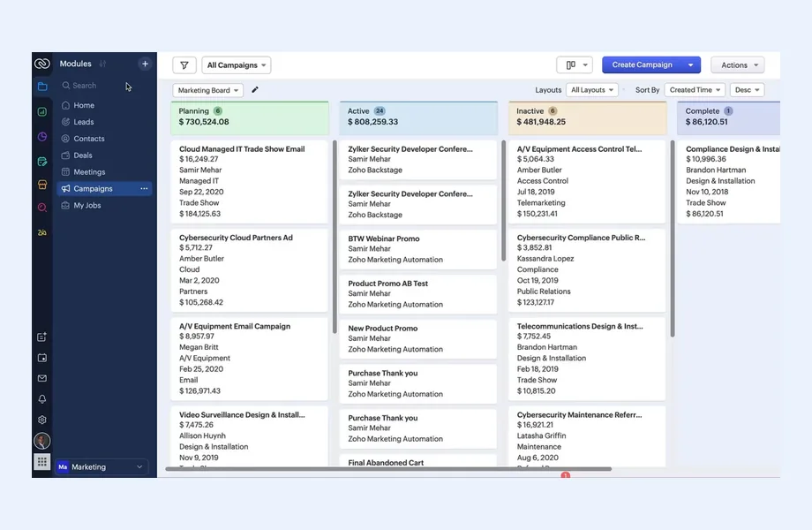
Task: Click the quick-create note icon in rail
Action: [42, 337]
